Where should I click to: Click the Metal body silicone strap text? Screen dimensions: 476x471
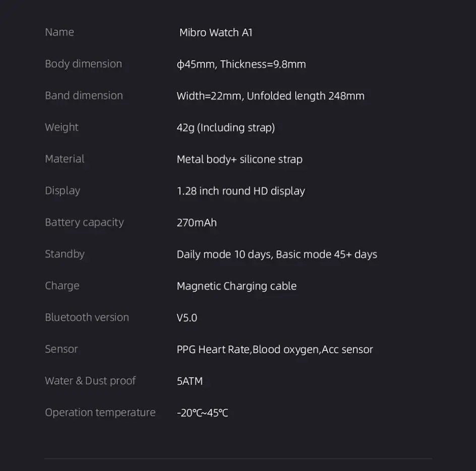[x=240, y=160]
